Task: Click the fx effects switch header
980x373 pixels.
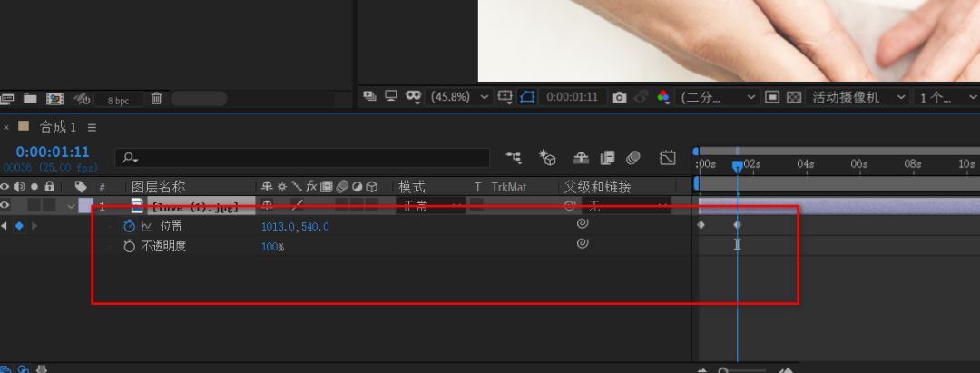Action: click(x=311, y=186)
